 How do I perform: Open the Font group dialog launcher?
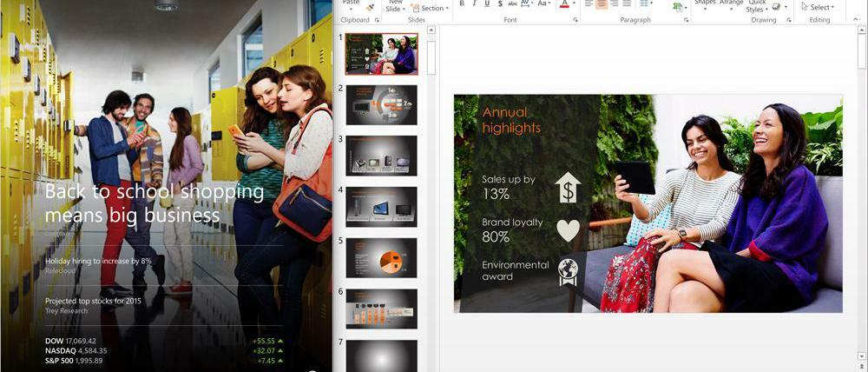pyautogui.click(x=575, y=20)
